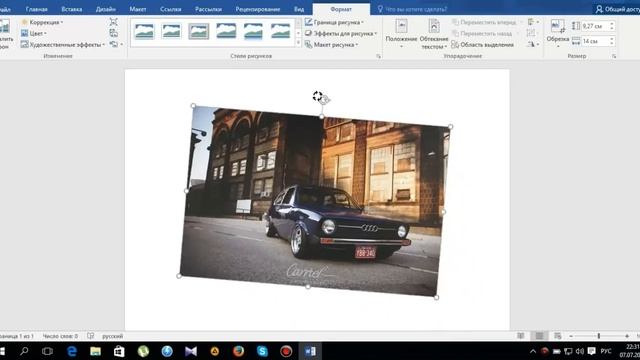The width and height of the screenshot is (640, 360).
Task: Switch to Web Layout view icon
Action: tap(558, 336)
